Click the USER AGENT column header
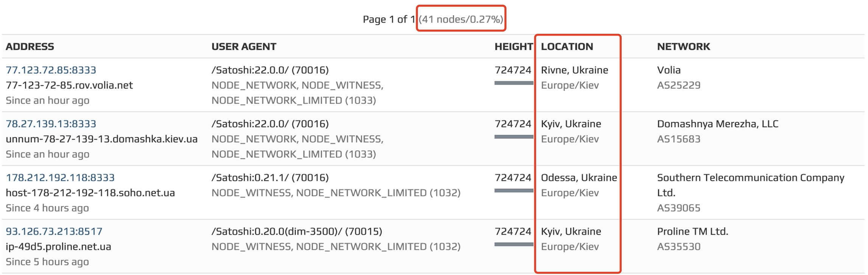This screenshot has width=868, height=275. [244, 47]
